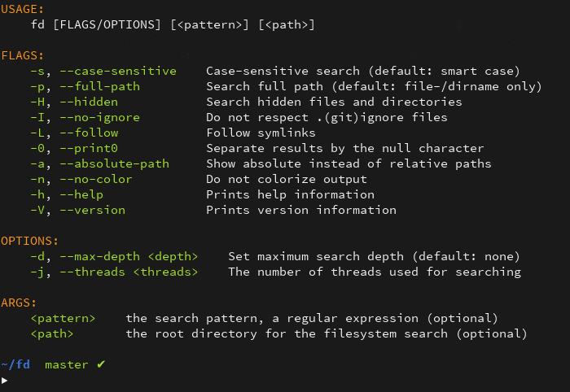570x392 pixels.
Task: Click the --no-ignore flag
Action: pyautogui.click(x=100, y=118)
